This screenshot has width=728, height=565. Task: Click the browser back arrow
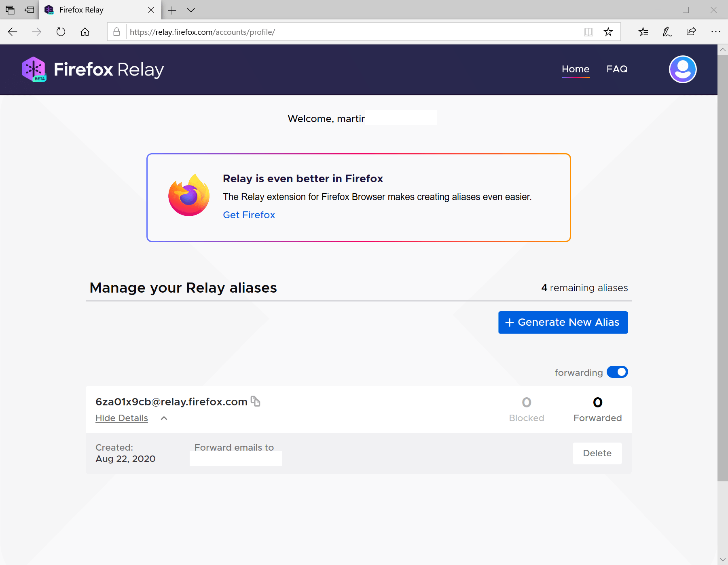[x=13, y=32]
